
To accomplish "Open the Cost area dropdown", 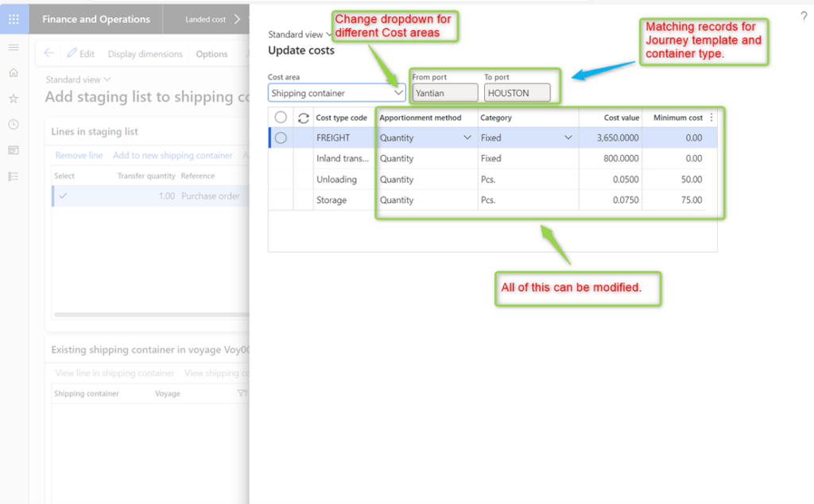I will tap(398, 93).
